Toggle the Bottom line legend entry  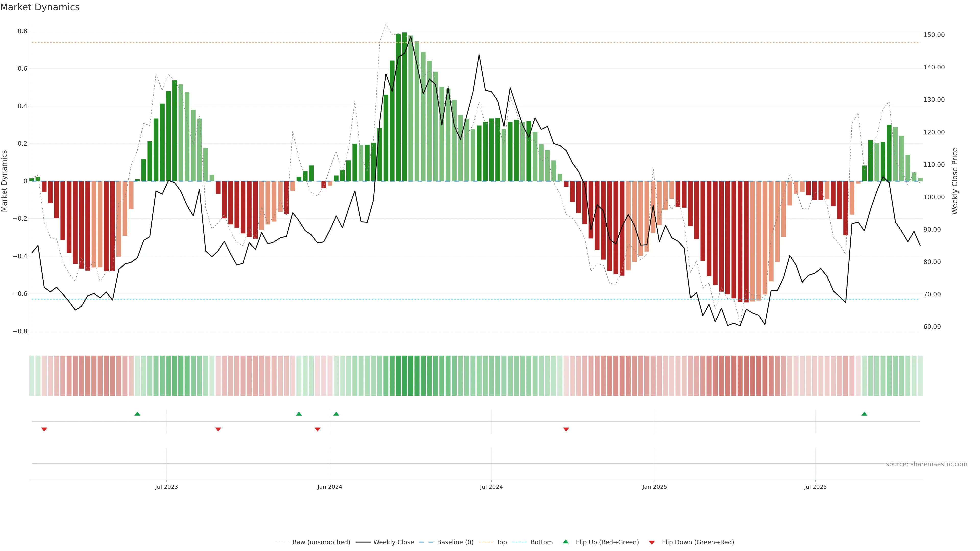point(541,542)
